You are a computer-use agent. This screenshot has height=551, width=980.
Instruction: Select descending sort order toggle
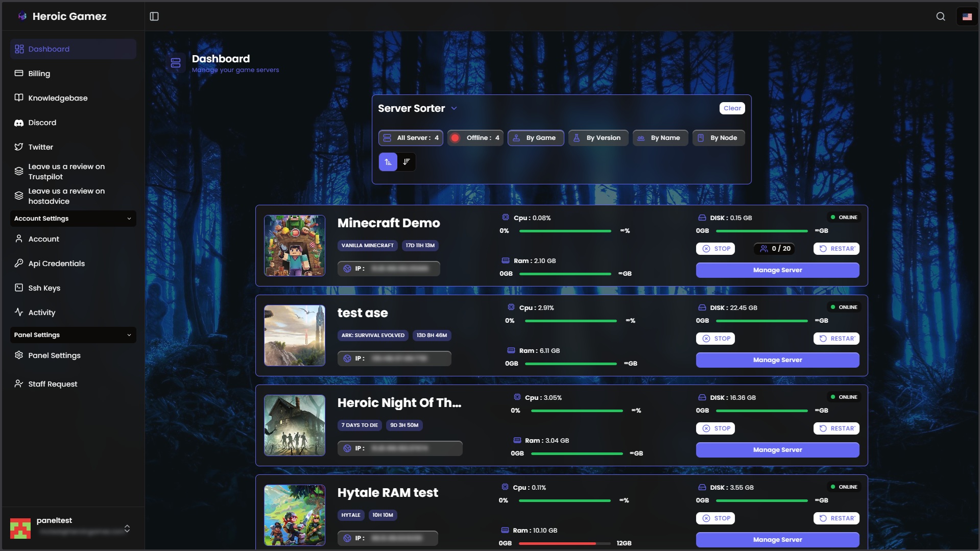point(407,162)
